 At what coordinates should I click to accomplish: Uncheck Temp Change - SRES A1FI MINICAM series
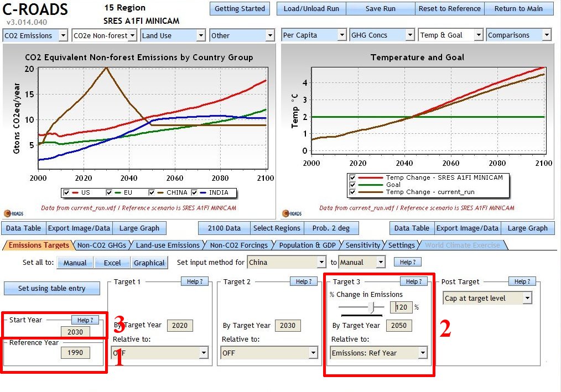pyautogui.click(x=352, y=177)
